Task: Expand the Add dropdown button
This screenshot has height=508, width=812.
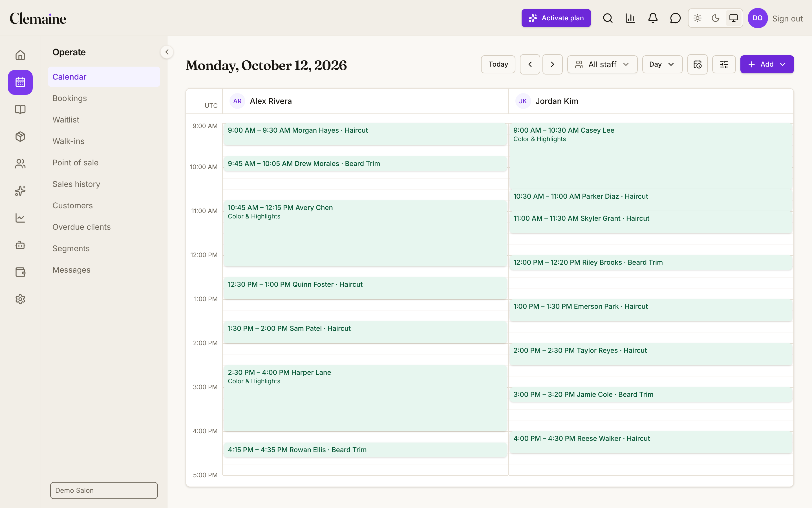Action: [767, 64]
